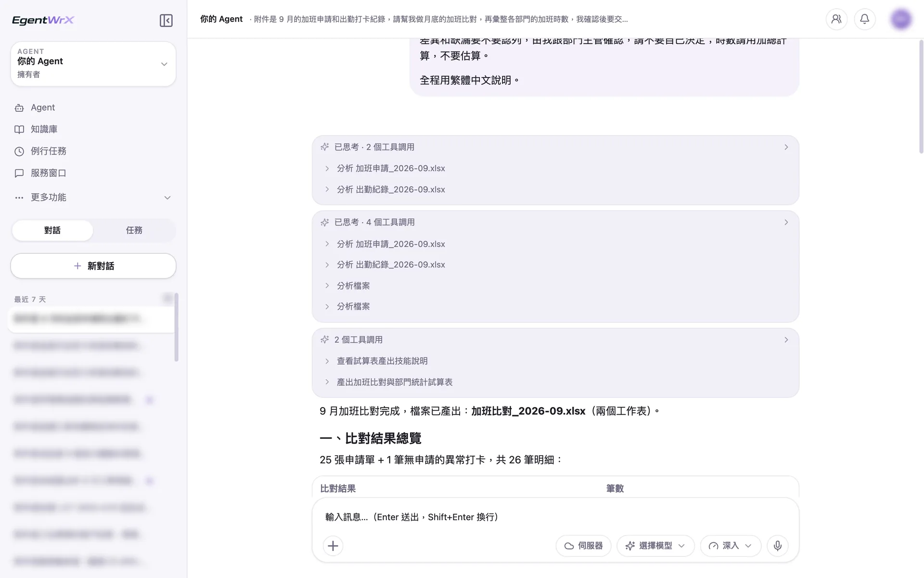
Task: Expand the 更多功能 menu
Action: [93, 197]
